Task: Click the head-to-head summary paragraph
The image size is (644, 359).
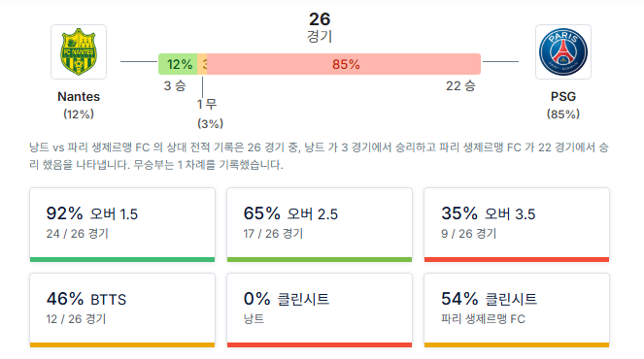Action: point(320,156)
